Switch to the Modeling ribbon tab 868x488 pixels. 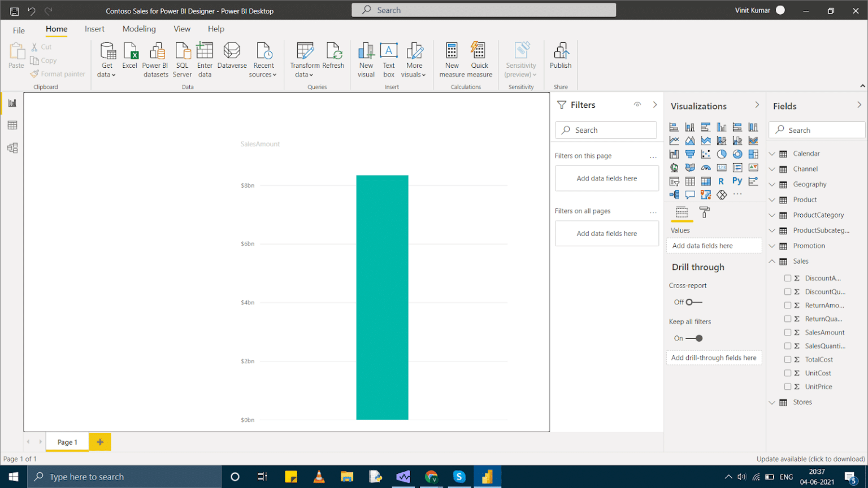click(138, 29)
